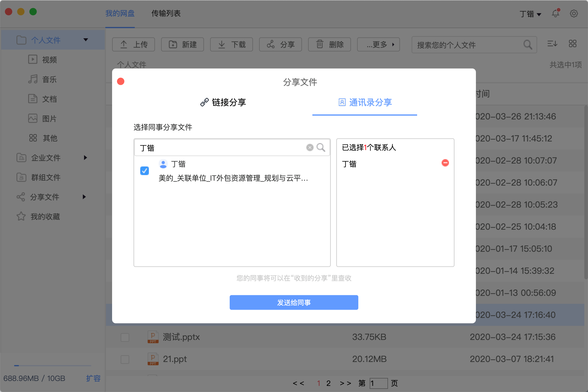The image size is (588, 392).
Task: Switch to 链接分享 tab
Action: [223, 102]
